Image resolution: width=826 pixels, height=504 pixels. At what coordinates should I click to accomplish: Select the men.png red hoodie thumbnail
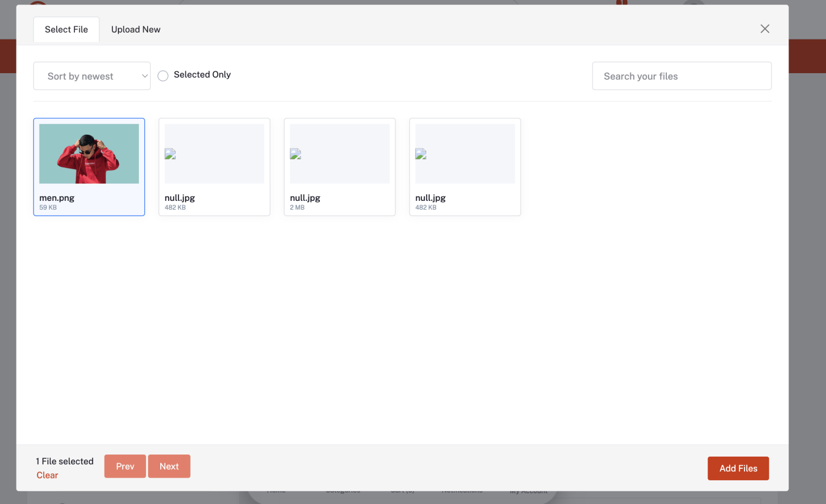[89, 154]
